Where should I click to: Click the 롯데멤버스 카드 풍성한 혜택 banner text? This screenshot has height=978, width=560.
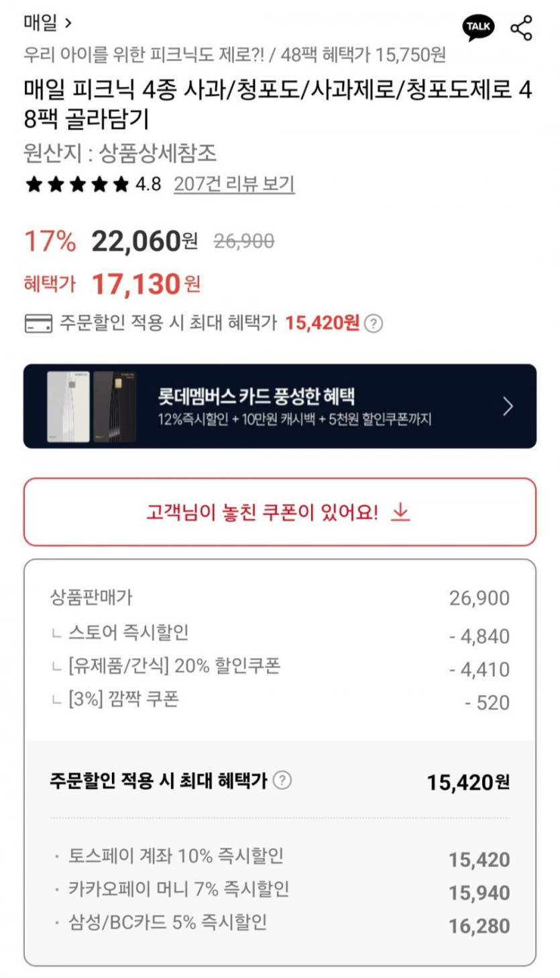pyautogui.click(x=256, y=395)
